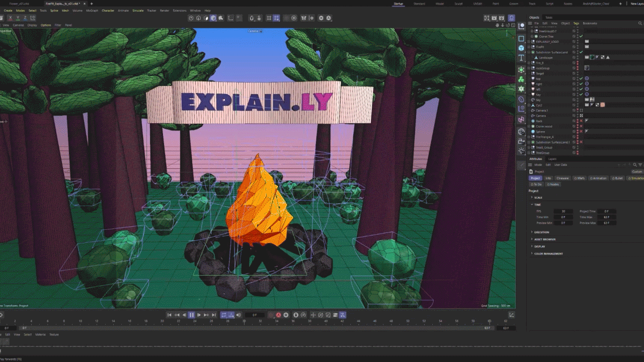Image resolution: width=644 pixels, height=362 pixels.
Task: Search objects with Object Manager magnifier icon
Action: click(x=640, y=23)
